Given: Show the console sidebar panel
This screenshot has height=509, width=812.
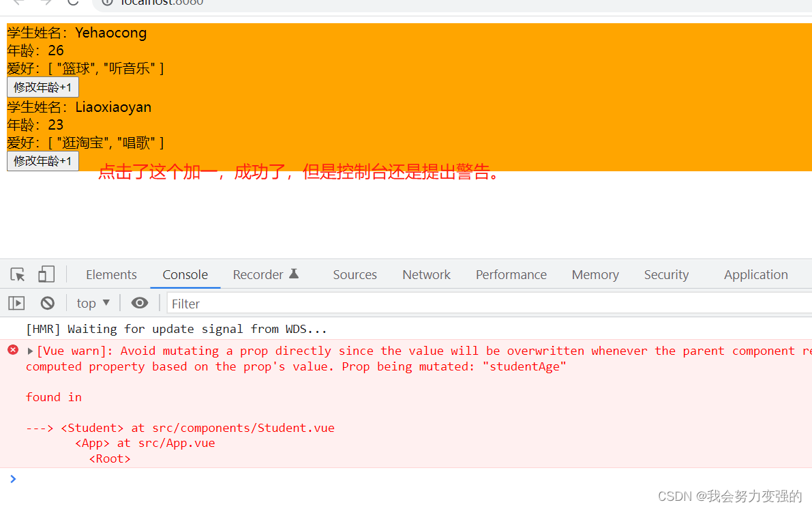Looking at the screenshot, I should (16, 304).
